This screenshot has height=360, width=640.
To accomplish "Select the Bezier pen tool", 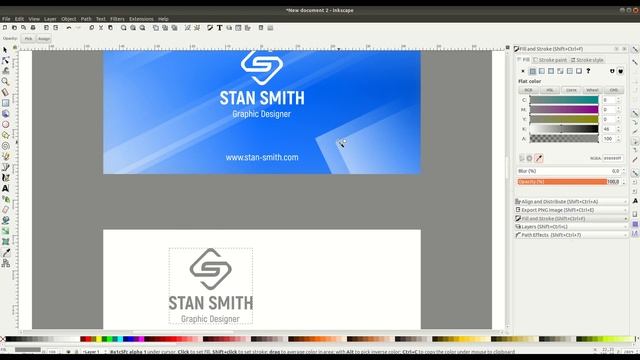I will tap(5, 167).
